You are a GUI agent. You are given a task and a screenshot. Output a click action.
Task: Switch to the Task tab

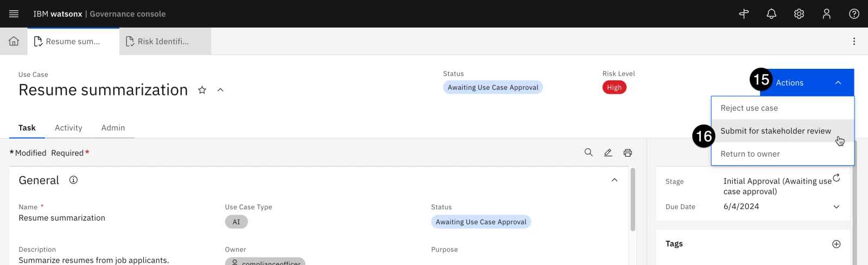[27, 128]
